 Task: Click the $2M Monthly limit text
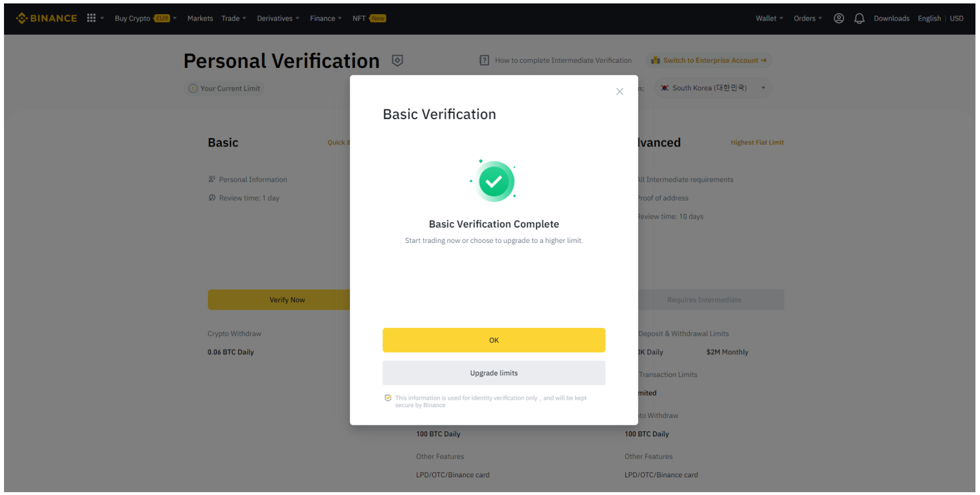727,352
